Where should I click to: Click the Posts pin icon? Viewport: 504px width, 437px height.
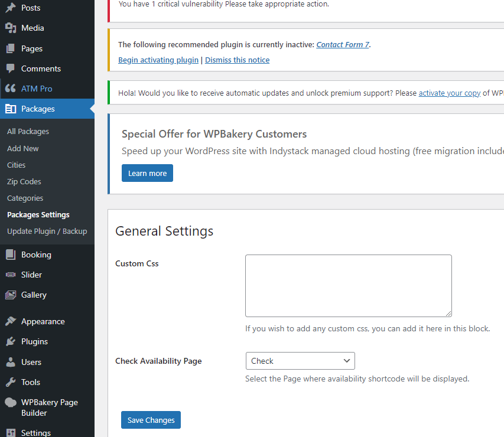point(11,8)
